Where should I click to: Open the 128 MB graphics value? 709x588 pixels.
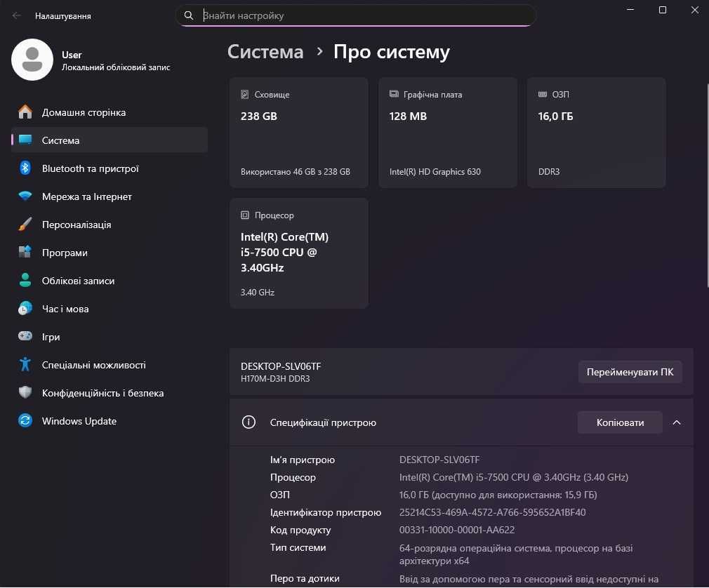[x=408, y=116]
